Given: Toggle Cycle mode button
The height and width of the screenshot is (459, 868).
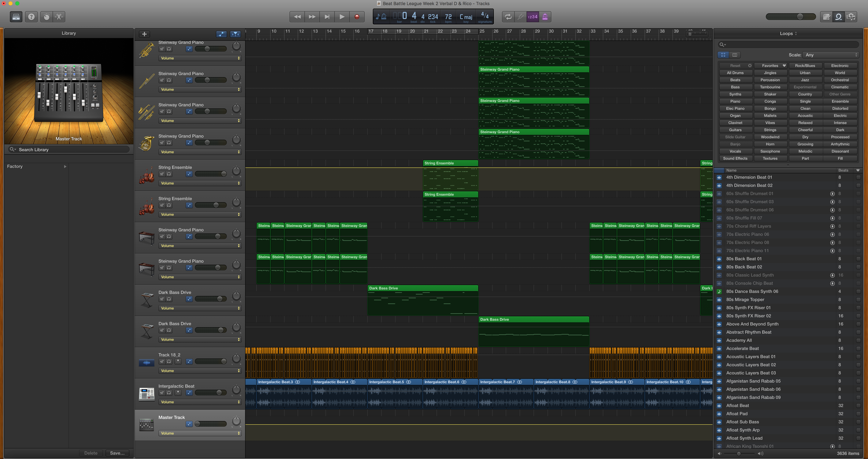Looking at the screenshot, I should point(508,17).
